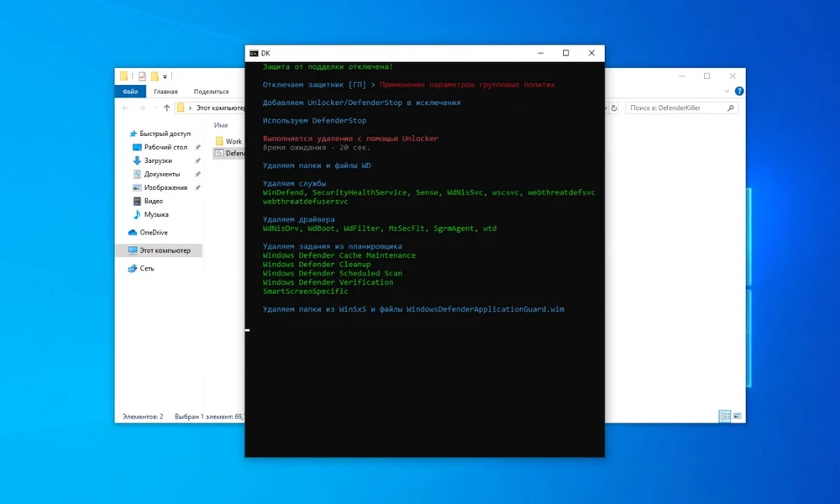Click the up-arrow navigation icon in Explorer
Viewport: 840px width, 504px height.
point(166,108)
